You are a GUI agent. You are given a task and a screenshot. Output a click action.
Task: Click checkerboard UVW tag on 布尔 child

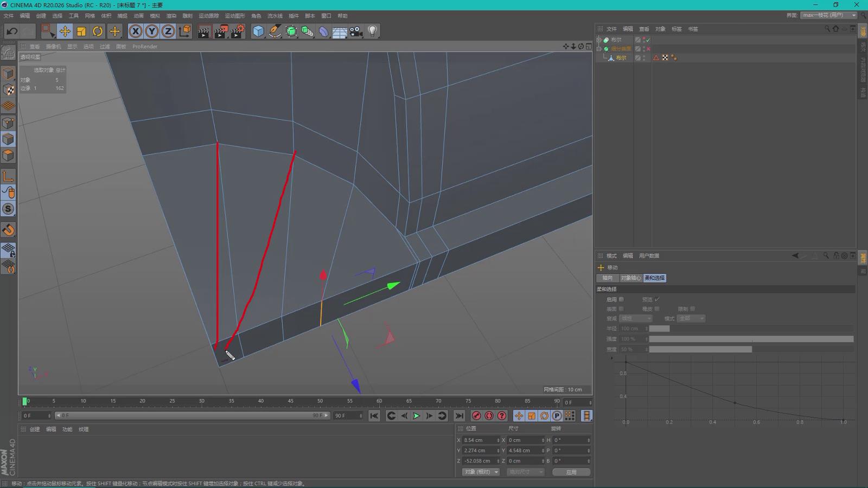tap(665, 57)
